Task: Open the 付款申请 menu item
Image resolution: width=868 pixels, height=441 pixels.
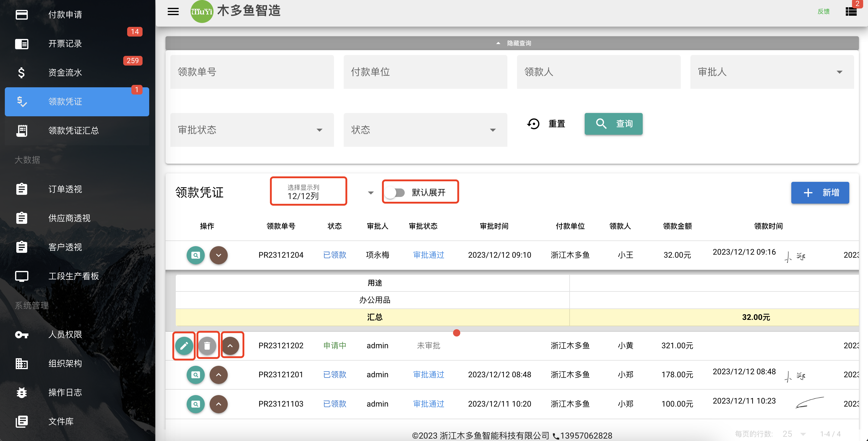Action: 77,14
